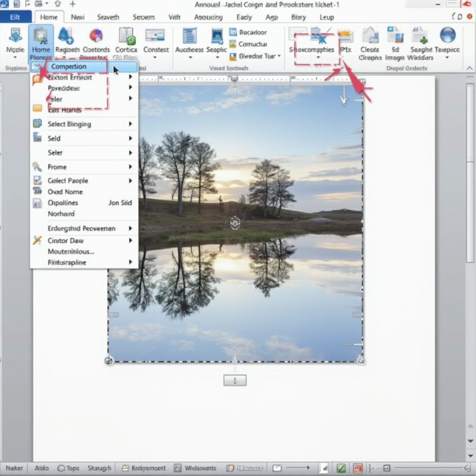Click the Mople shield icon in ribbon
Viewport: 476px width, 476px height.
point(15,36)
